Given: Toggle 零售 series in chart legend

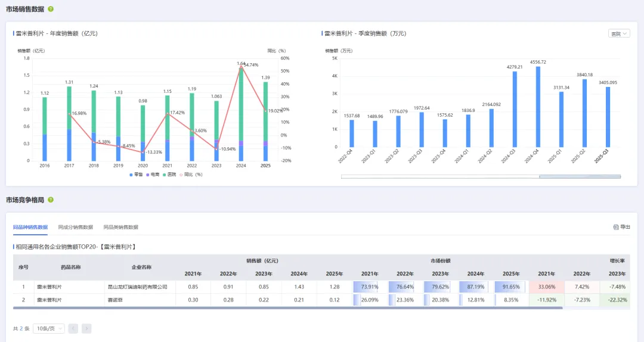Looking at the screenshot, I should point(136,175).
